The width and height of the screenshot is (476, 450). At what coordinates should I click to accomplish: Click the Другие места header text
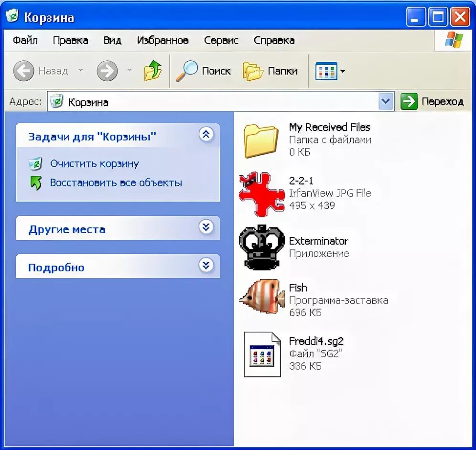67,229
